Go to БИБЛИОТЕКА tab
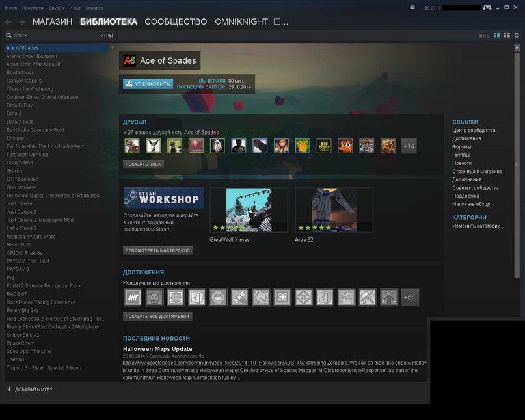The height and width of the screenshot is (420, 525). 109,21
